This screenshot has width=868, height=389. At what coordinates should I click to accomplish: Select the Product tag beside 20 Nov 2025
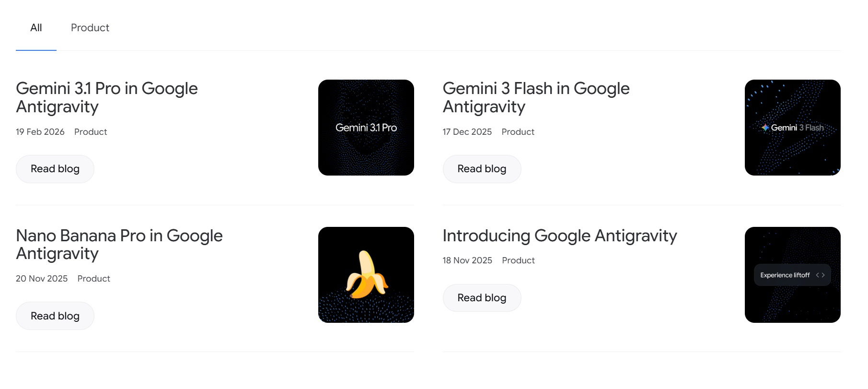pyautogui.click(x=93, y=279)
